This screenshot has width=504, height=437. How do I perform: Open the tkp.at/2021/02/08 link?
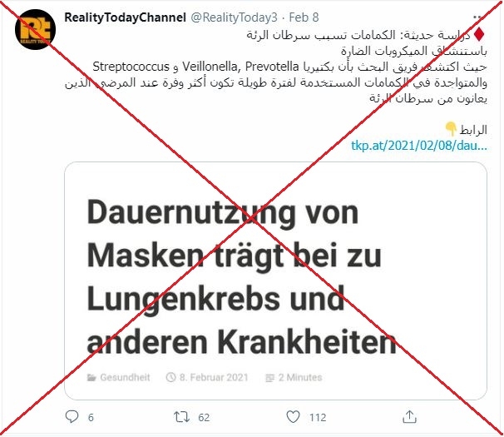[419, 146]
